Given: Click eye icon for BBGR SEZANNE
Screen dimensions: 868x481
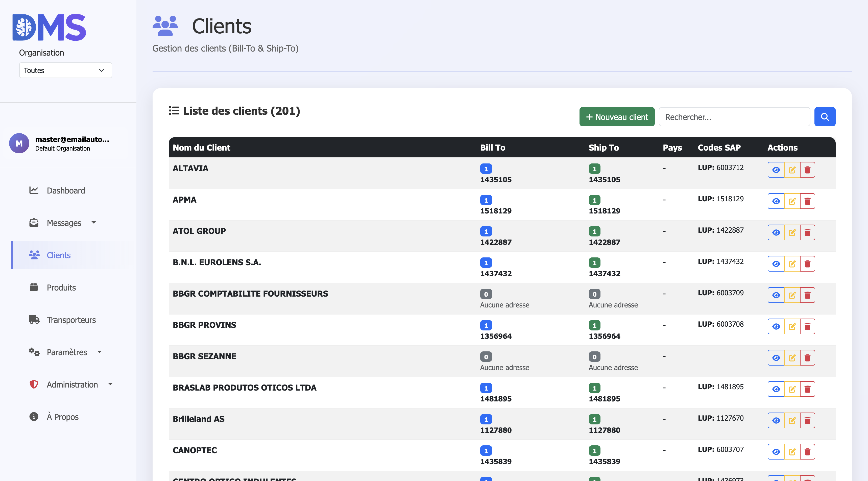Looking at the screenshot, I should pos(776,358).
